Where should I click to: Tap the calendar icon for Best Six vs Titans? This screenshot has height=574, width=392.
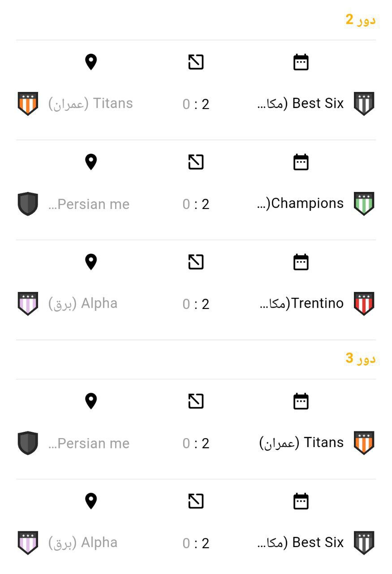tap(301, 62)
